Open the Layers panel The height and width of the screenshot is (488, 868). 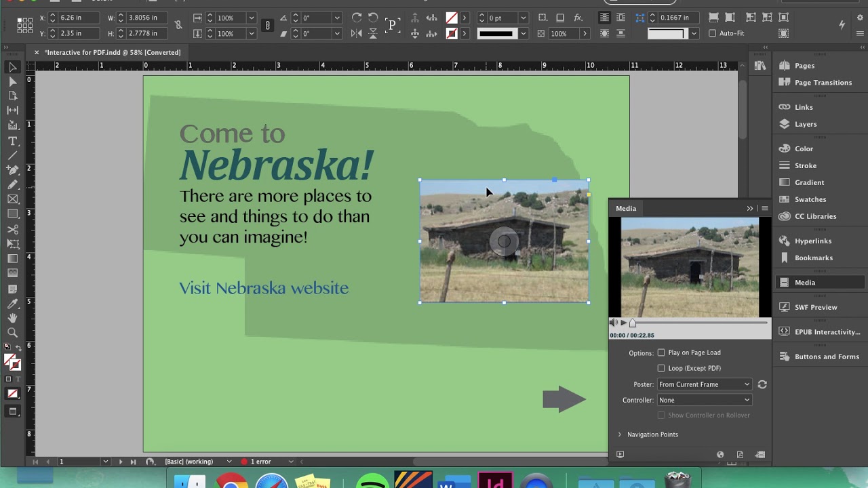806,124
